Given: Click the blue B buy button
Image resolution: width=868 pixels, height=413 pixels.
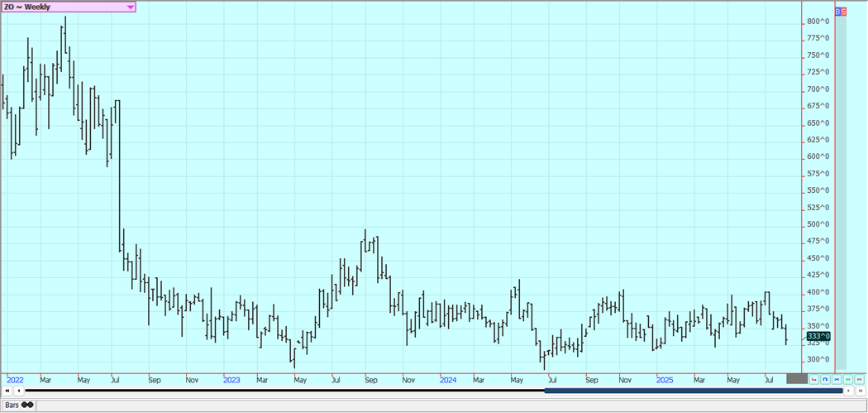Looking at the screenshot, I should click(837, 12).
